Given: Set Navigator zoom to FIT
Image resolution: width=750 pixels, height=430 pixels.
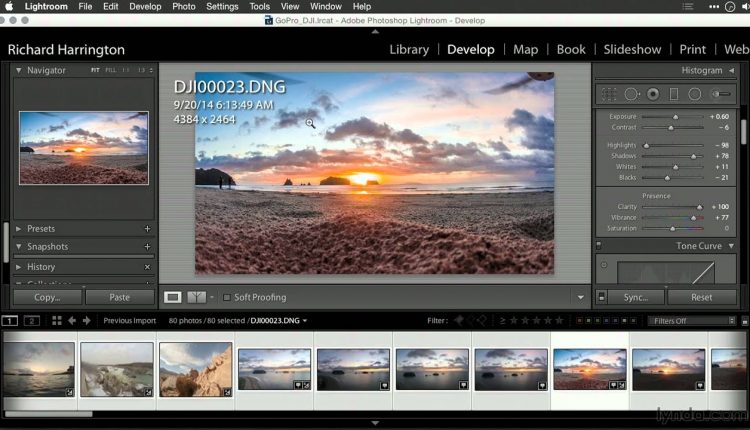Looking at the screenshot, I should click(x=95, y=70).
